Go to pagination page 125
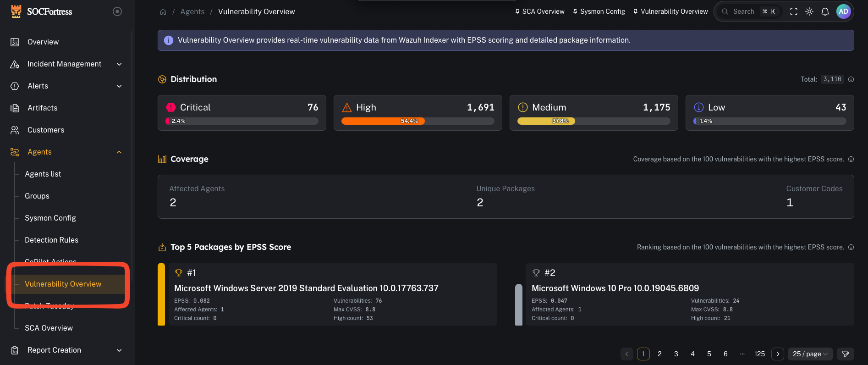The image size is (868, 365). [x=759, y=354]
